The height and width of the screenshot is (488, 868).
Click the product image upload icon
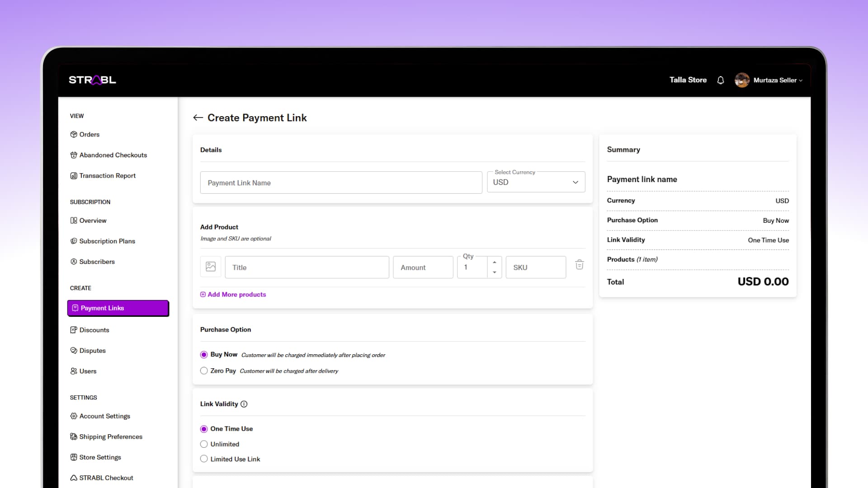coord(211,267)
